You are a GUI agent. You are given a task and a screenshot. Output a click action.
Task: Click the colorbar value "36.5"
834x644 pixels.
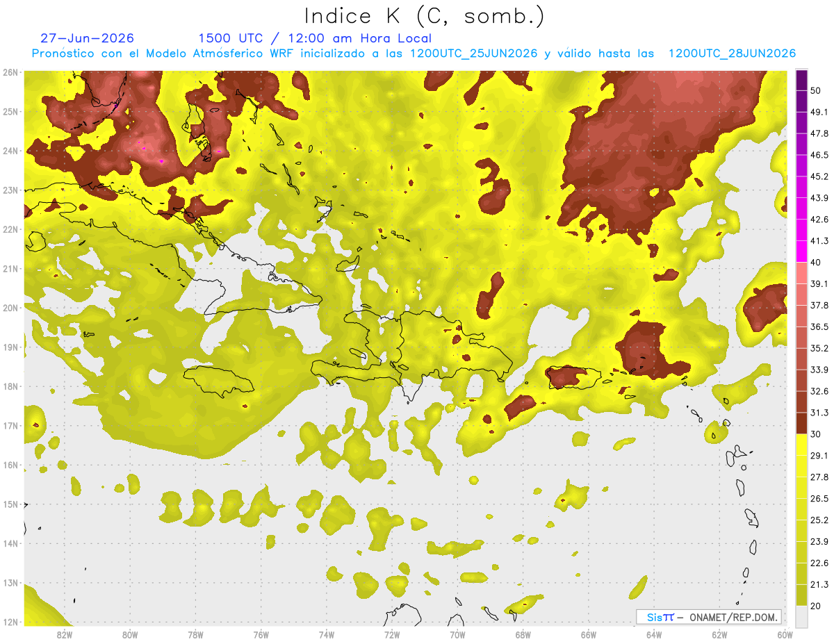819,327
